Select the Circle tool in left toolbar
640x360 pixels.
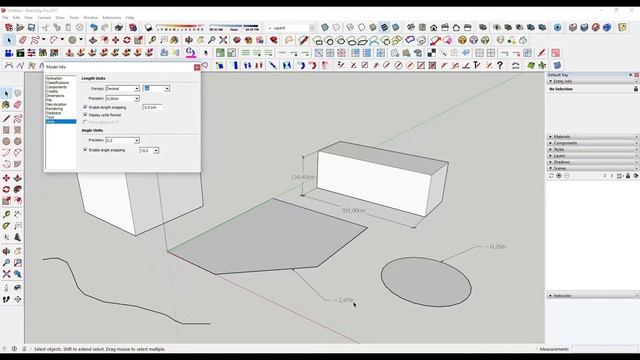pos(6,141)
